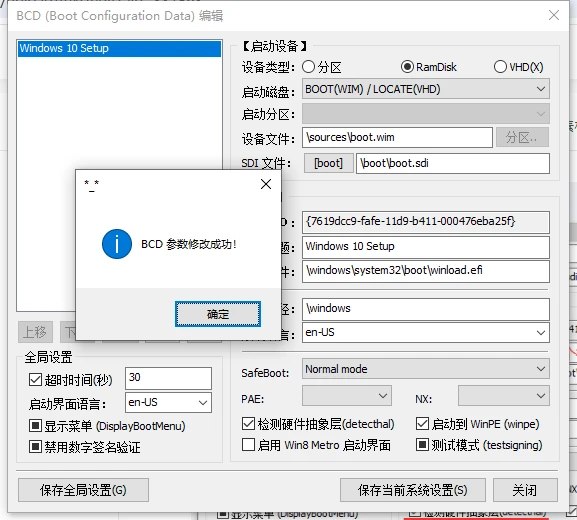This screenshot has width=577, height=520.
Task: Open the disabled 启动分区 dropdown
Action: coord(426,113)
